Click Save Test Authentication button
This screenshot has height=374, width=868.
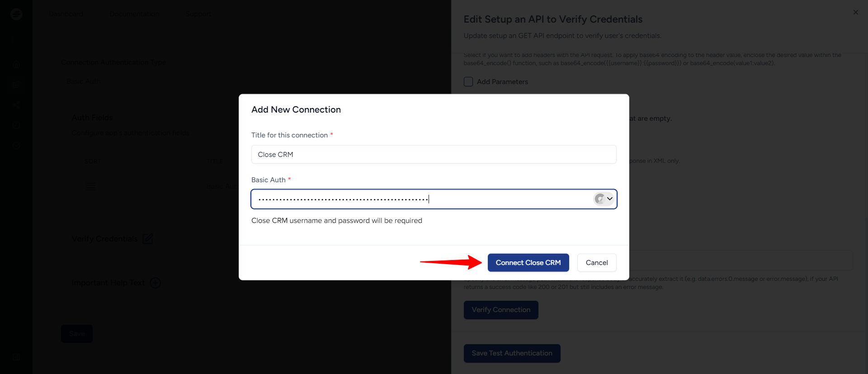(x=512, y=353)
